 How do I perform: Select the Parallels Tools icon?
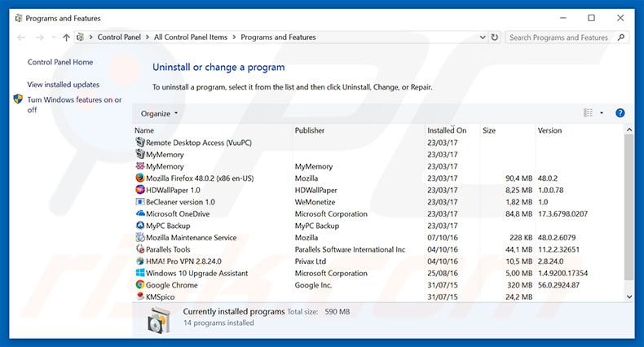(x=140, y=249)
